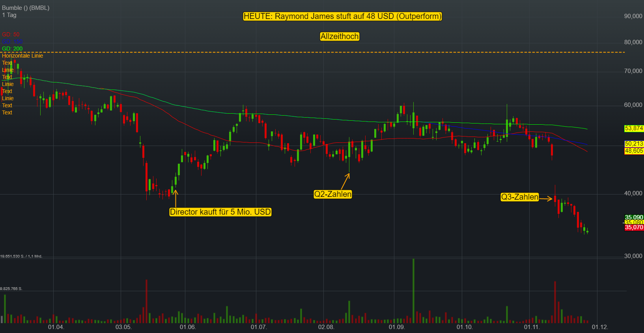The height and width of the screenshot is (333, 644).
Task: Select the dashed orange all-time-high line
Action: pos(312,52)
